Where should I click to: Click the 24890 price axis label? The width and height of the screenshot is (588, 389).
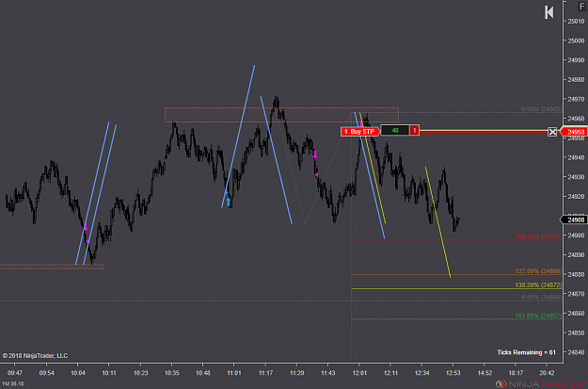(x=576, y=255)
